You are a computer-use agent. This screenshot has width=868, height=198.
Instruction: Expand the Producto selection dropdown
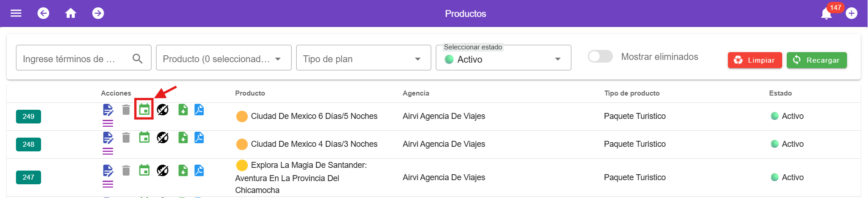[x=224, y=58]
